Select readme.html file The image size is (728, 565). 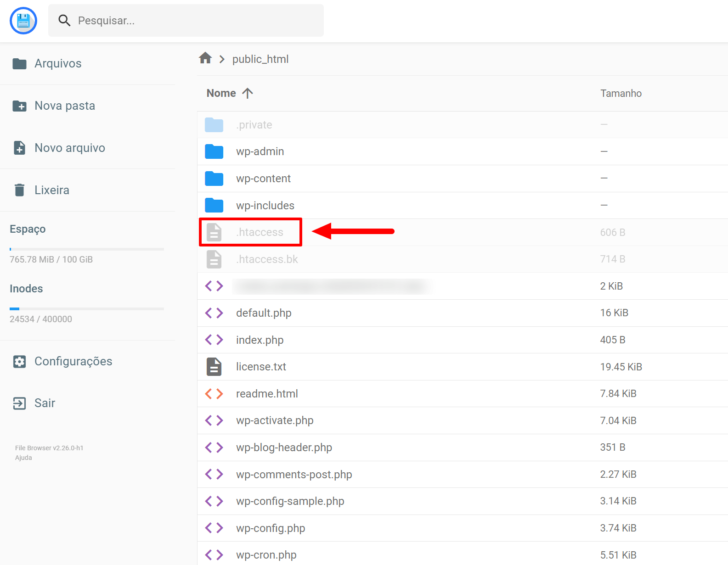tap(462, 394)
